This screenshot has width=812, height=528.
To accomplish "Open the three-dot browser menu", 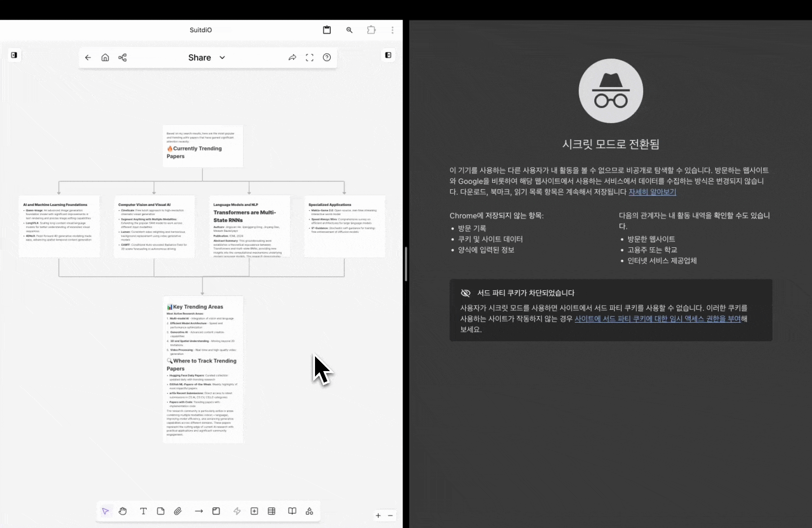I will click(x=392, y=30).
